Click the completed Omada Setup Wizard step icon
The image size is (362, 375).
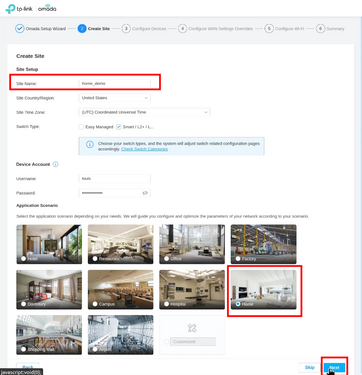(x=19, y=29)
